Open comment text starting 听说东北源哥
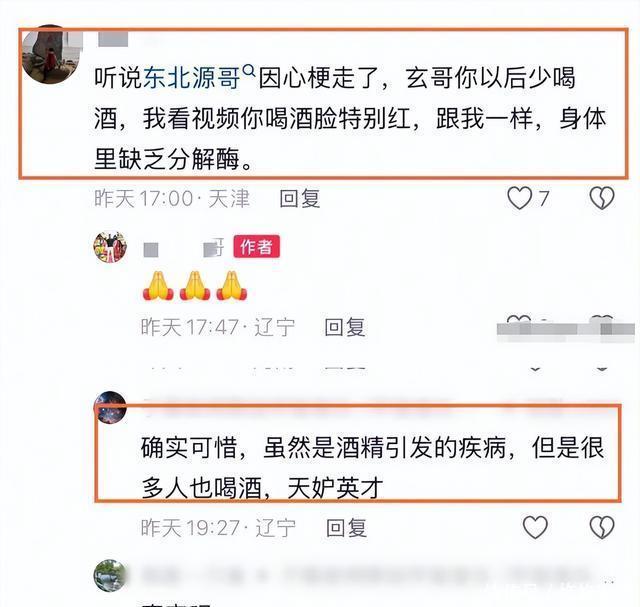 pyautogui.click(x=350, y=118)
